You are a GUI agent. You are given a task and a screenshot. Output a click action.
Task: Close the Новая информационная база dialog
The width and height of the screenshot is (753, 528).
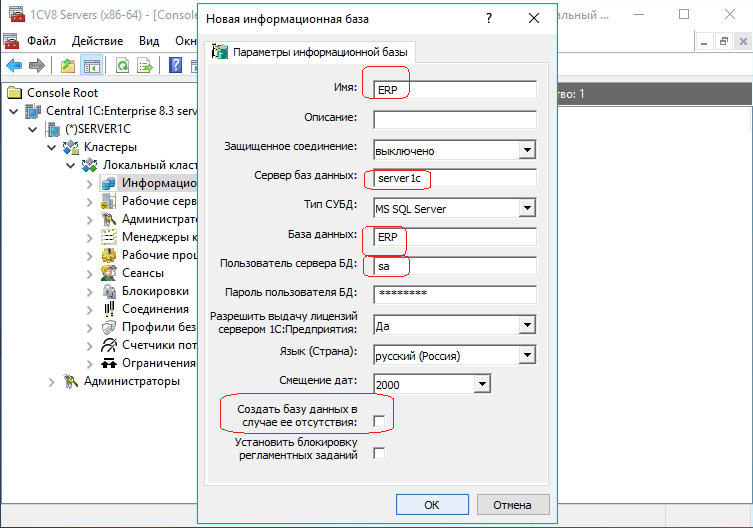(x=534, y=19)
